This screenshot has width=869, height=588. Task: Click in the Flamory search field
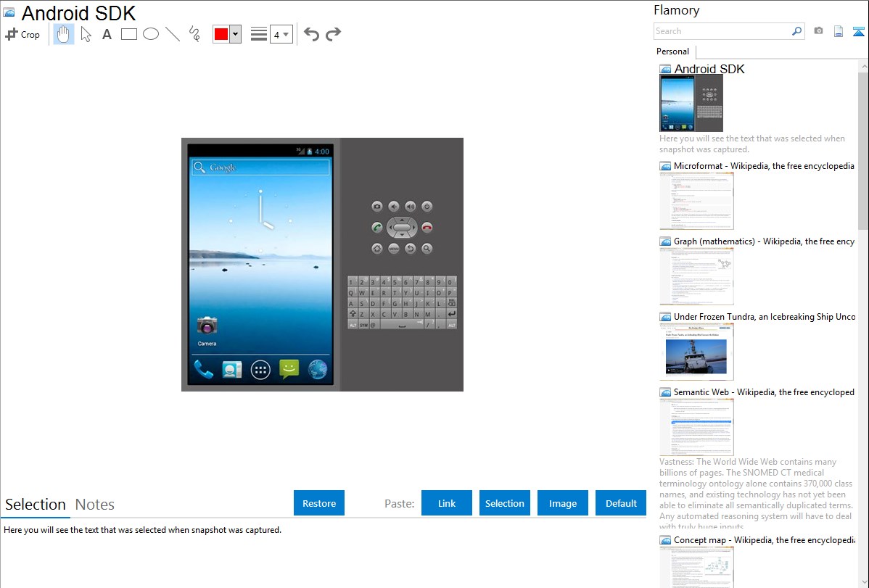click(x=722, y=31)
